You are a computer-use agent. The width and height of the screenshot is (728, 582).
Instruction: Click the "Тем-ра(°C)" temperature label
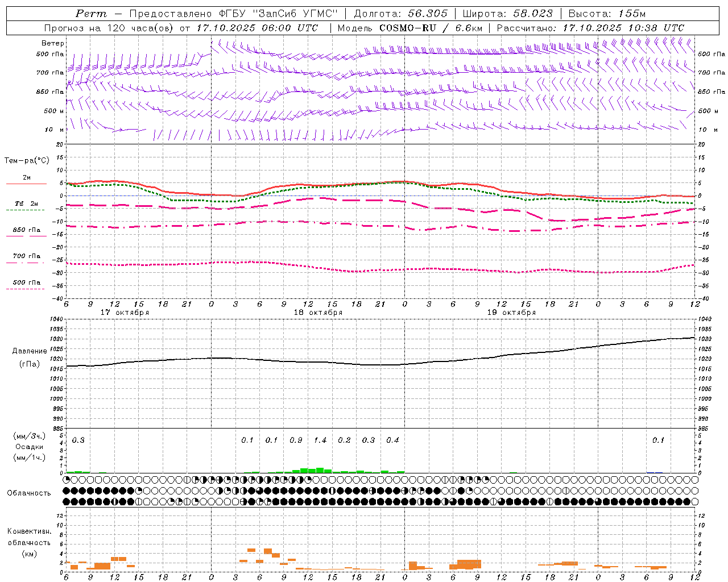(x=27, y=161)
